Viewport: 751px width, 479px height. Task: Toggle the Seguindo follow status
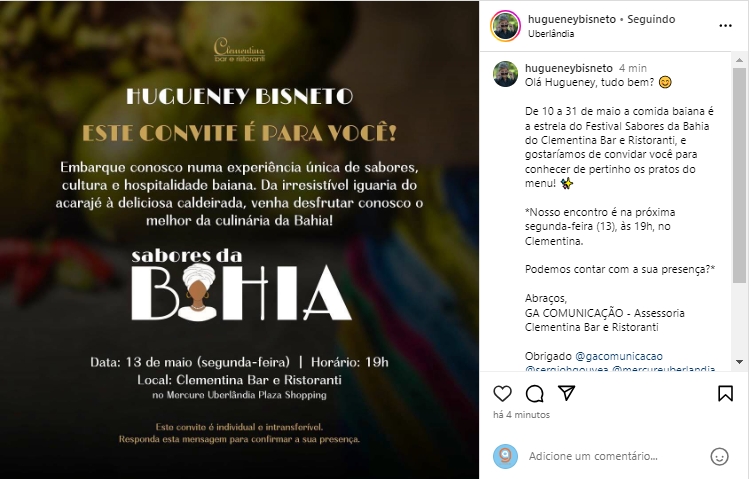pos(651,19)
